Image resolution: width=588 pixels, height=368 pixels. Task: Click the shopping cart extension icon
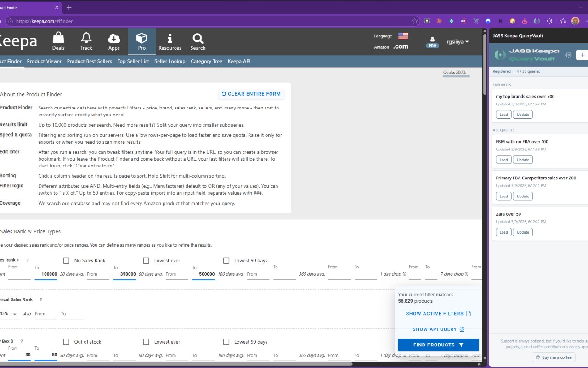(x=476, y=21)
